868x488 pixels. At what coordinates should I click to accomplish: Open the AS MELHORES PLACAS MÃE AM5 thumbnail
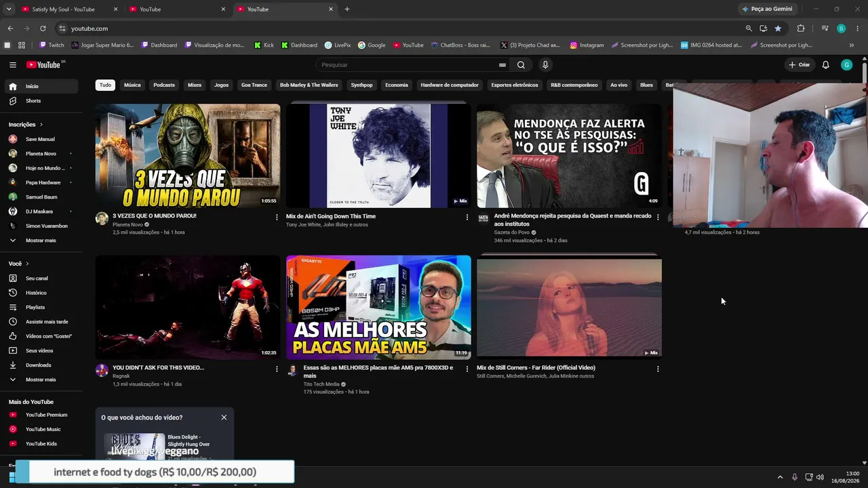378,307
